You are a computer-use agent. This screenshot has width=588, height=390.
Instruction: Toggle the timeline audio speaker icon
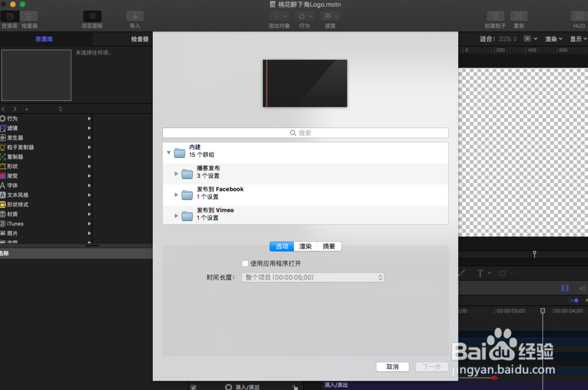[582, 288]
